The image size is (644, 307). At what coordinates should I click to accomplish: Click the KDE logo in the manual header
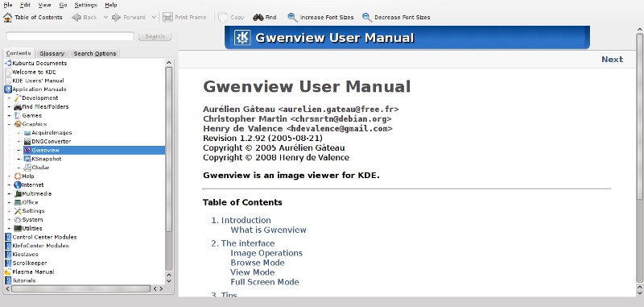tap(242, 38)
